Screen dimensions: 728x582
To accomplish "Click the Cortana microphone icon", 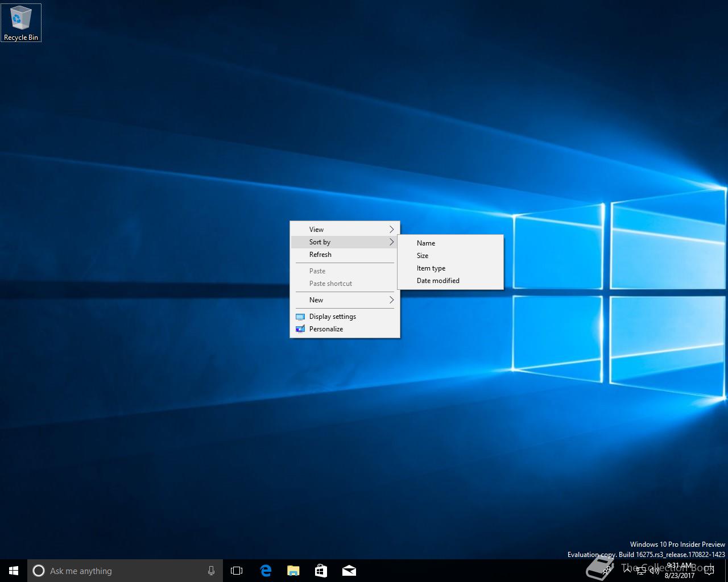I will point(211,571).
